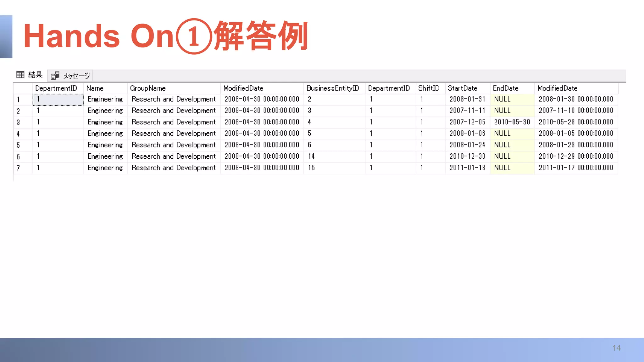Click BusinessEntityID cell with value 4
644x362 pixels.
(334, 122)
